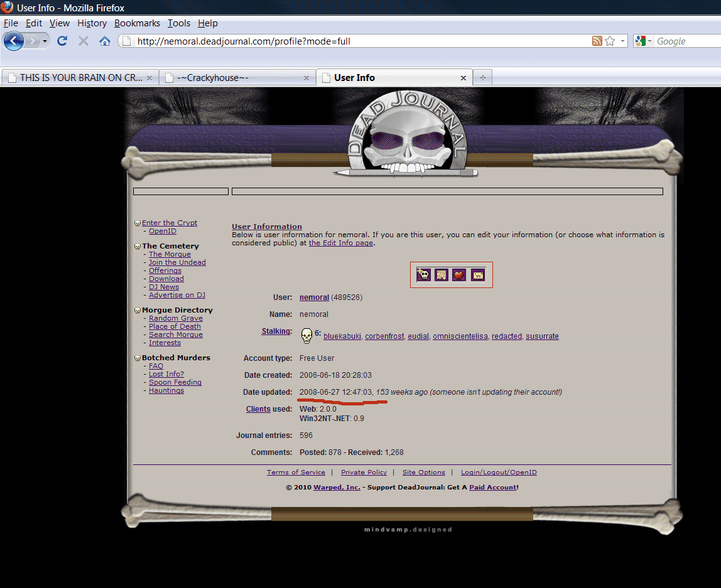Open the Stalking label link
721x588 pixels.
click(x=276, y=331)
